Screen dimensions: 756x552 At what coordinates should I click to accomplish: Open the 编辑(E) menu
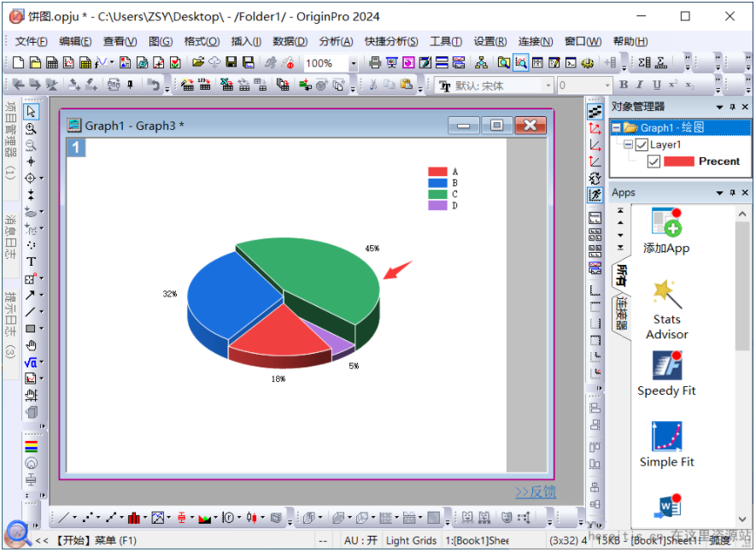pos(75,42)
